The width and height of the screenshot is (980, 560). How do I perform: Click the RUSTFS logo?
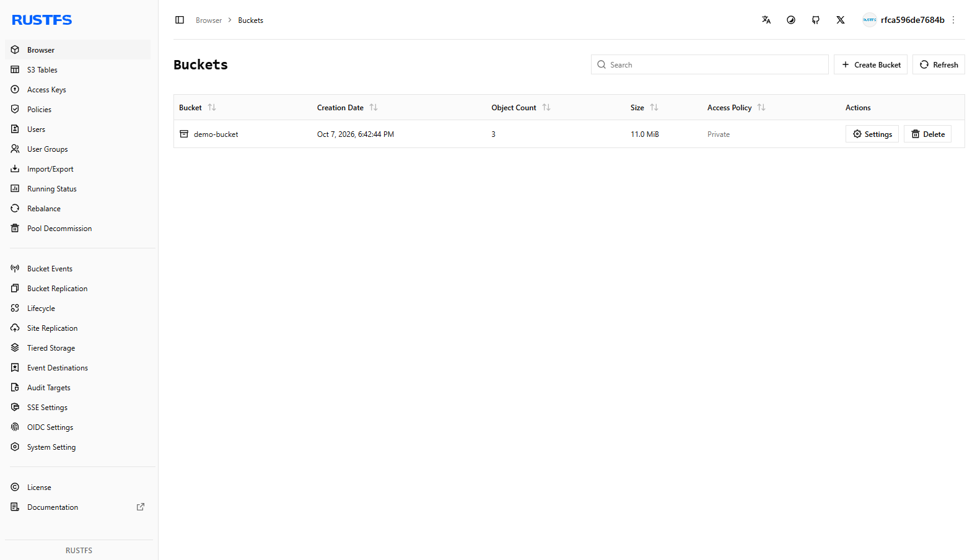(42, 20)
